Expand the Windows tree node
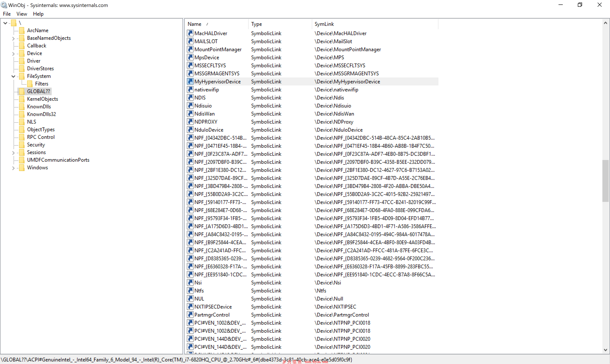 tap(13, 168)
